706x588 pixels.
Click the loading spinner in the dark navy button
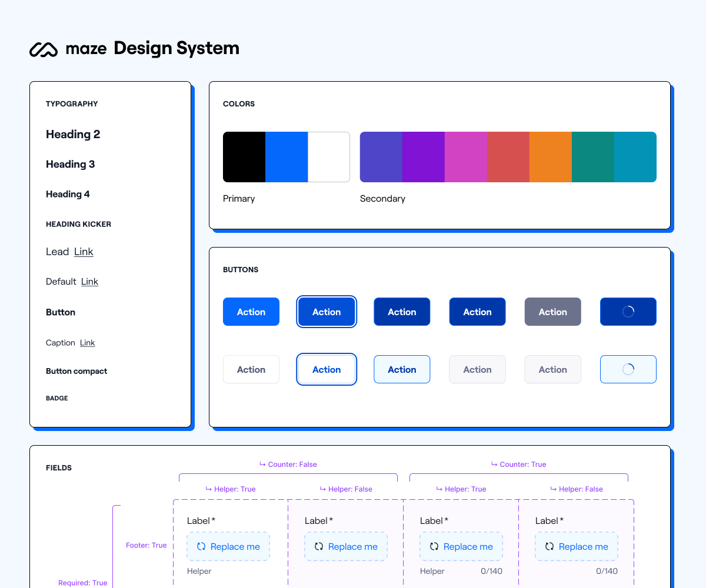click(x=628, y=311)
